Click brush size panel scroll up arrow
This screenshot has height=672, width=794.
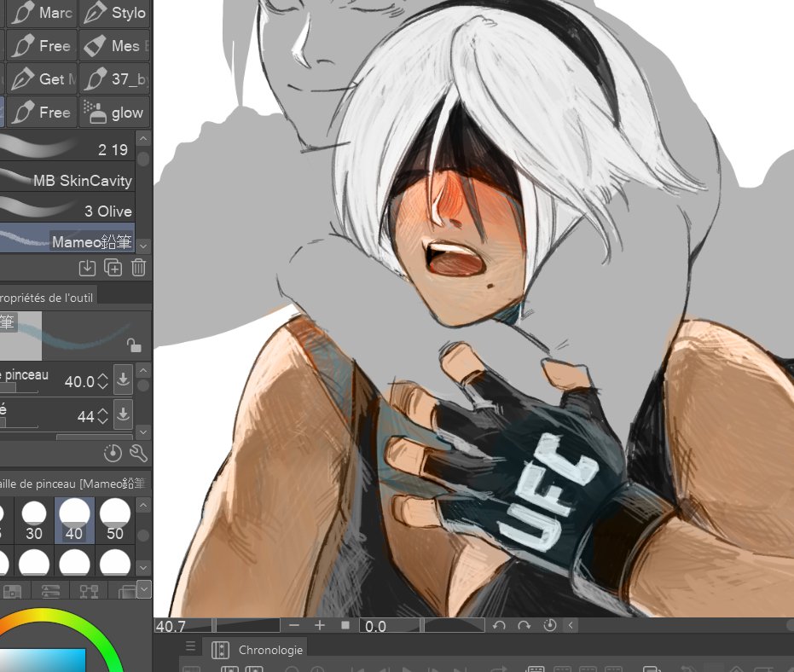(143, 506)
